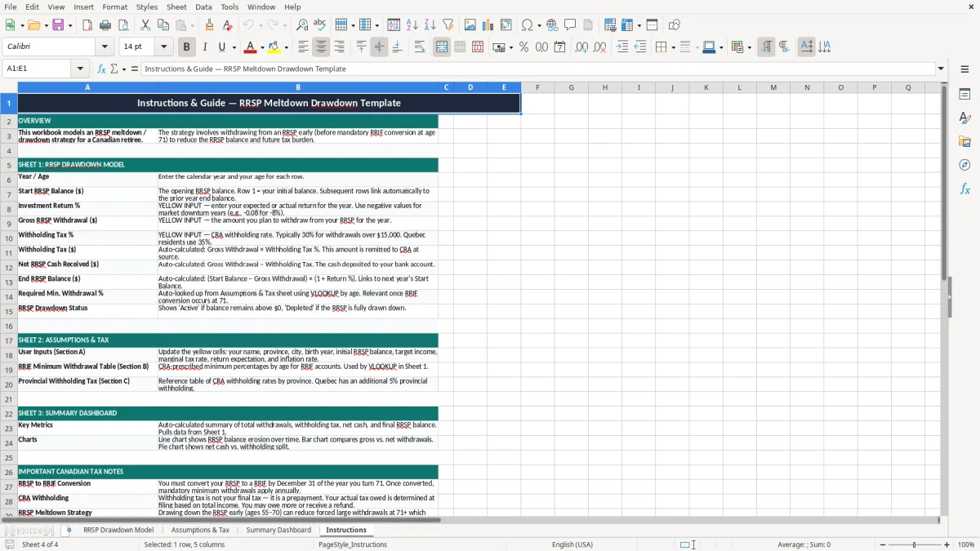Expand the formula bar
This screenshot has width=980, height=551.
941,69
